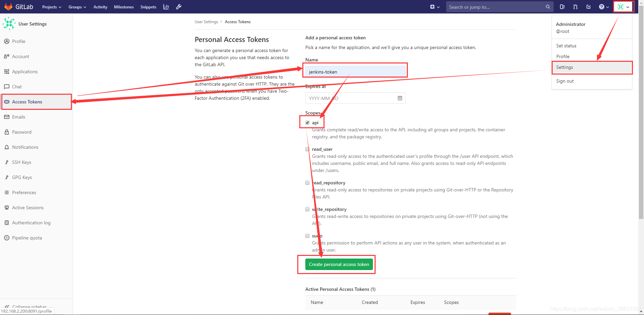Viewport: 644px width, 315px height.
Task: Click the User Settings avatar in the sidebar
Action: pos(9,24)
